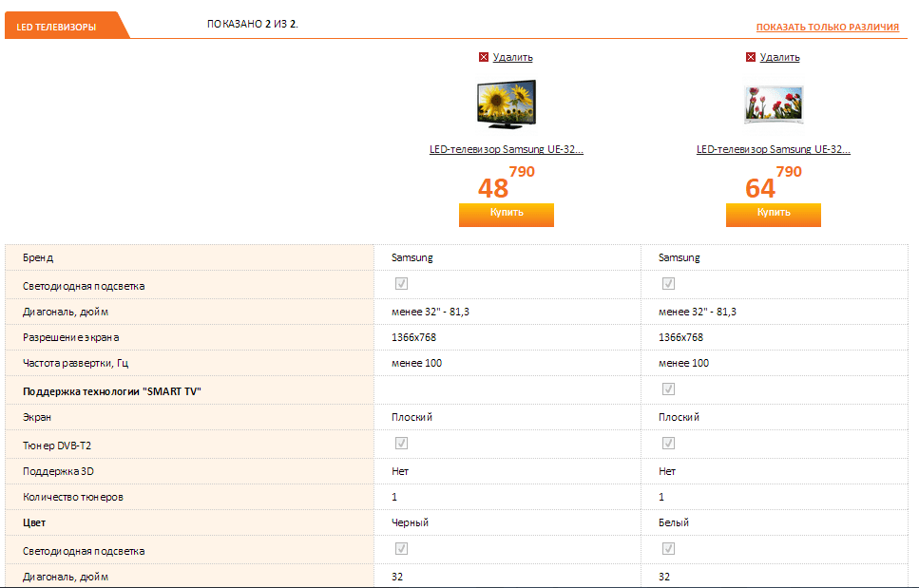919x588 pixels.
Task: Select the Экран row label
Action: point(37,417)
